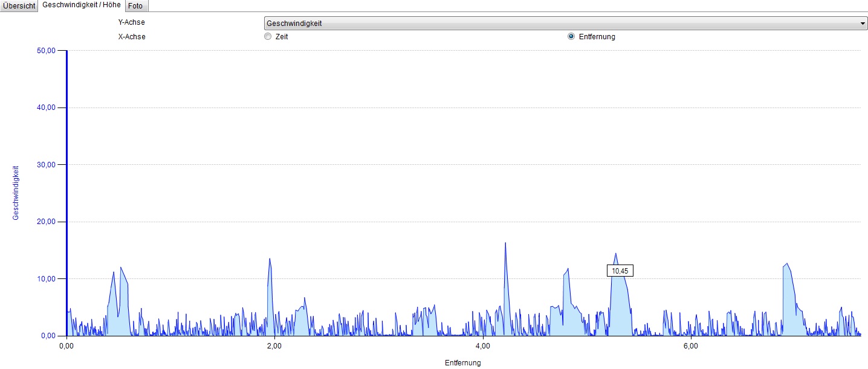The width and height of the screenshot is (868, 369).
Task: Click the 20,00 tick label on Y axis
Action: 46,222
